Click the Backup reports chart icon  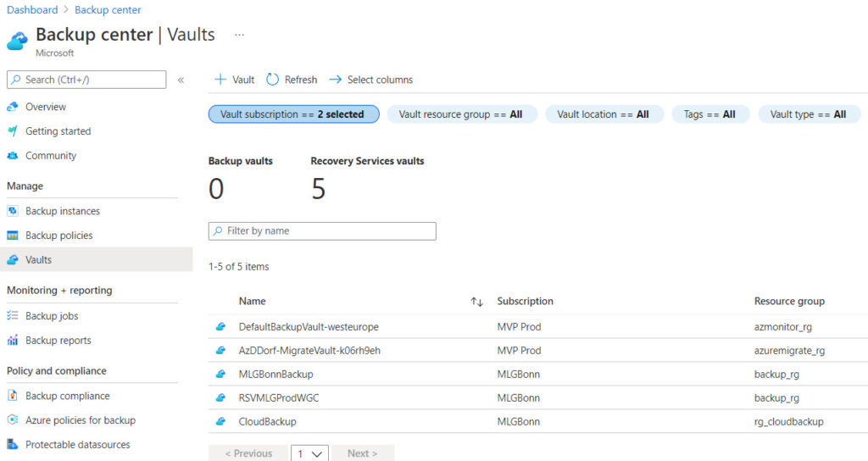click(13, 340)
